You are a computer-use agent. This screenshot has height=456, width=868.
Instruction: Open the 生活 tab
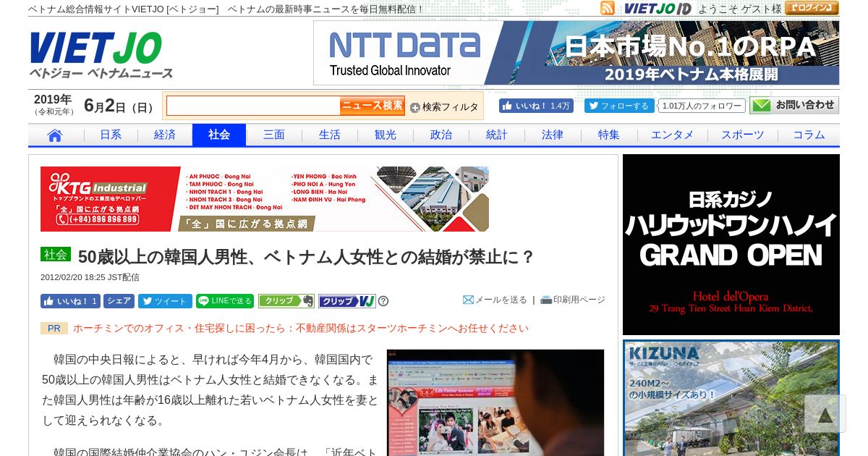330,135
